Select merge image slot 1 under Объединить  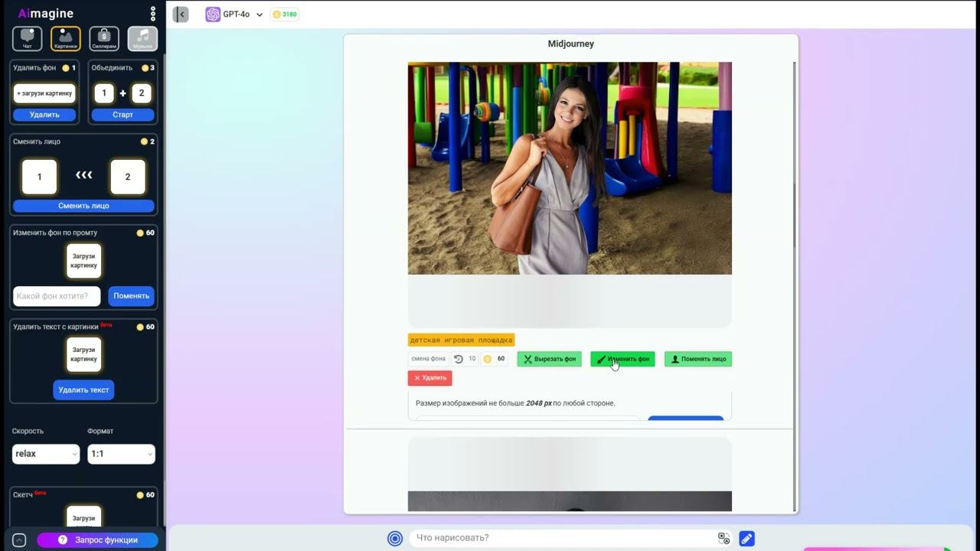[x=104, y=93]
